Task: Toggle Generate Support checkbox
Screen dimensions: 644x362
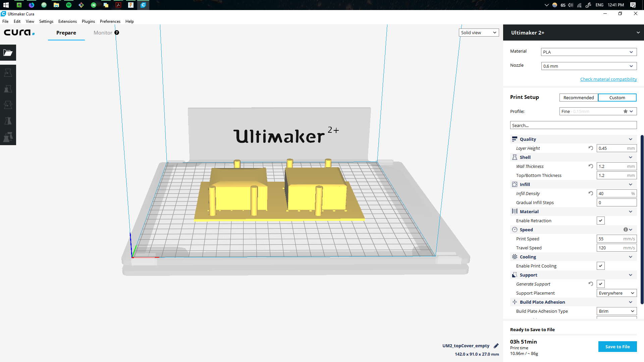Action: [601, 284]
